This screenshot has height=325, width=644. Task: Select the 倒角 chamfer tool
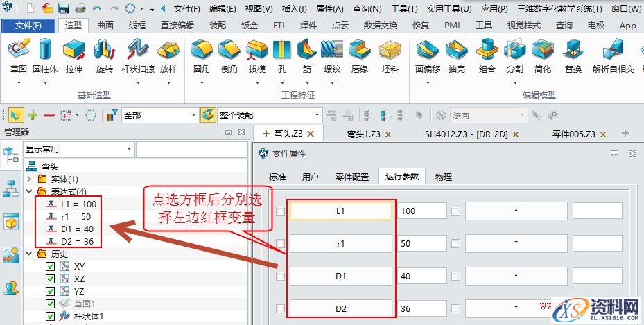pos(229,56)
